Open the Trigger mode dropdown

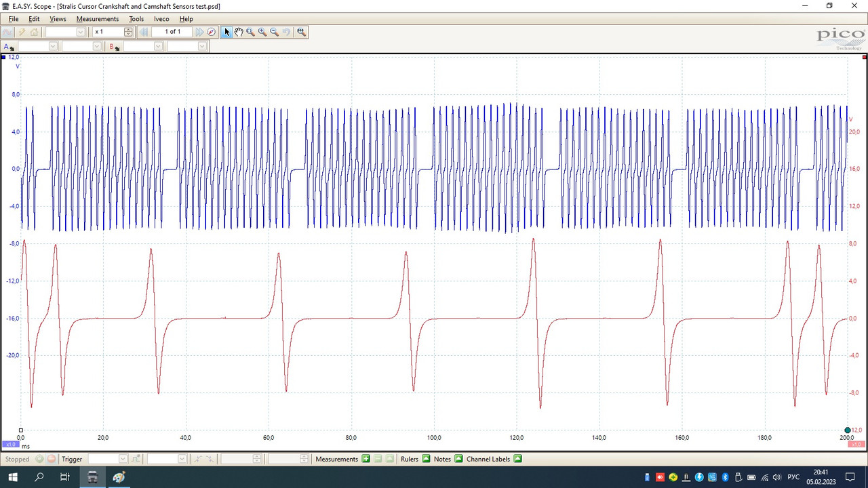coord(108,459)
